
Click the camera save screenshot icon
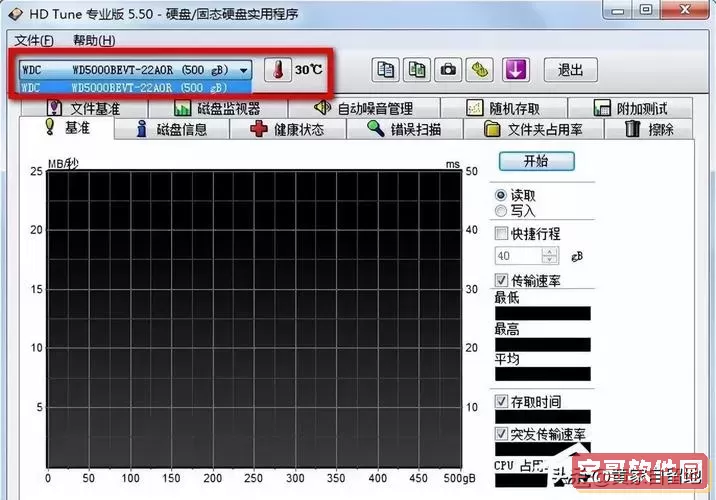click(448, 70)
